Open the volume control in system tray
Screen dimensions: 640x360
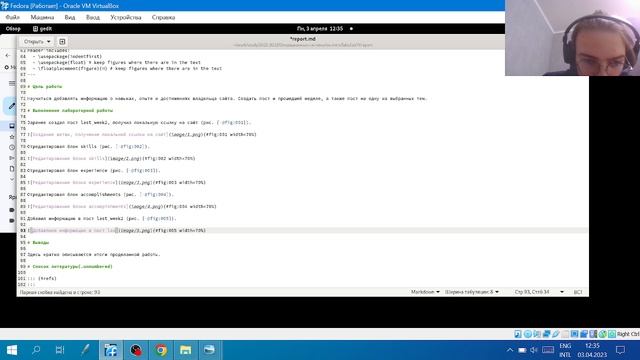pos(534,350)
